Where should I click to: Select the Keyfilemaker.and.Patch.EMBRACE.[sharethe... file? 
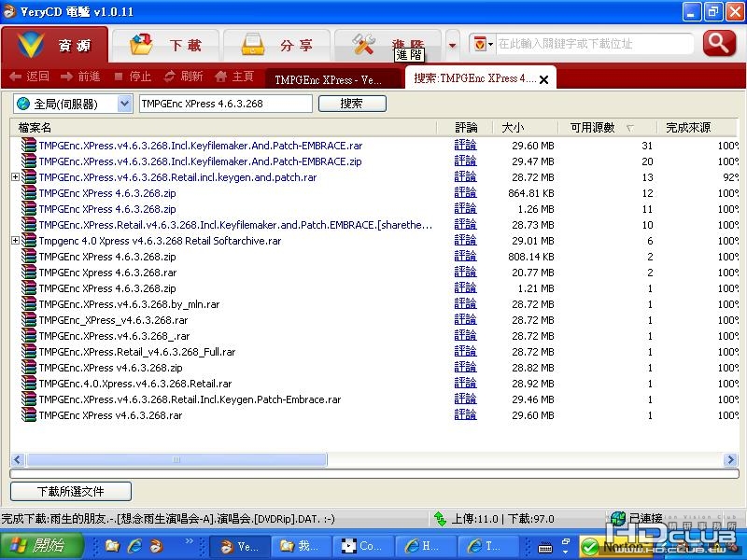[235, 225]
